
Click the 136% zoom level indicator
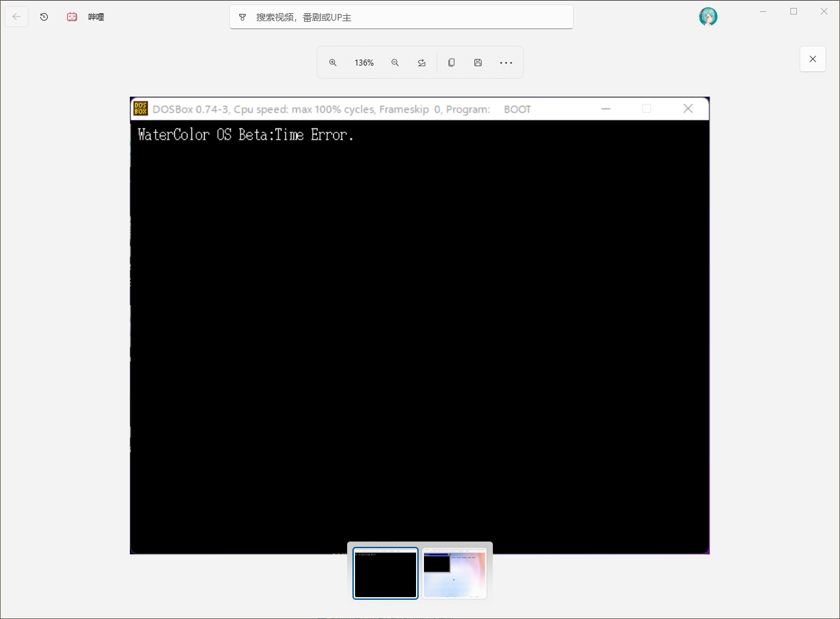(x=364, y=63)
